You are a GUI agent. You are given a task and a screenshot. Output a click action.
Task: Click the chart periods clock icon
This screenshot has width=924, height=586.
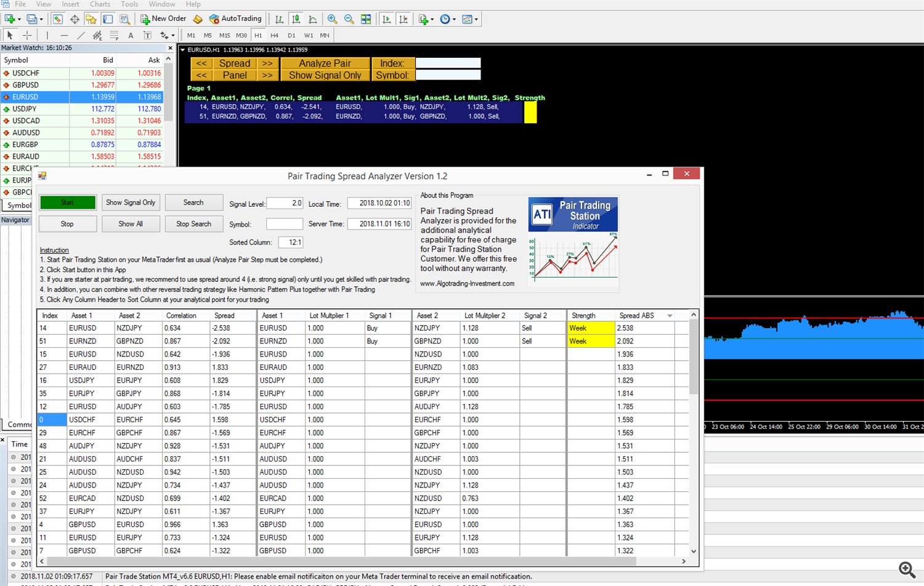tap(445, 19)
